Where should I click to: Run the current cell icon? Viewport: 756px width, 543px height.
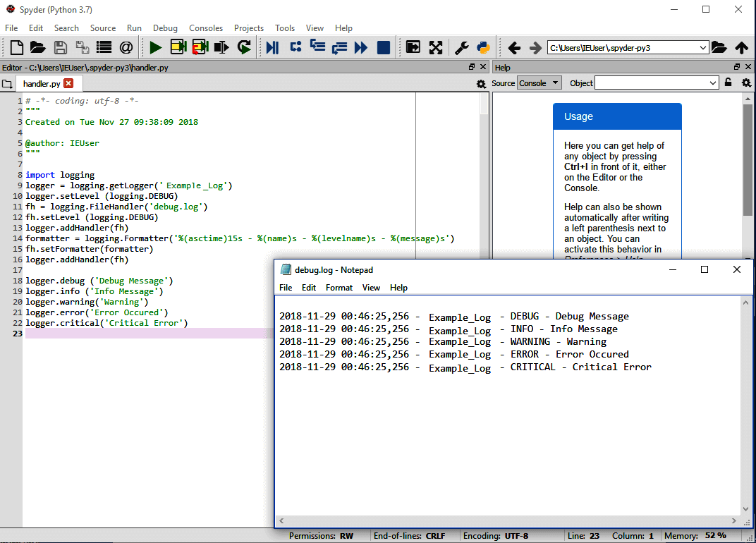point(178,47)
